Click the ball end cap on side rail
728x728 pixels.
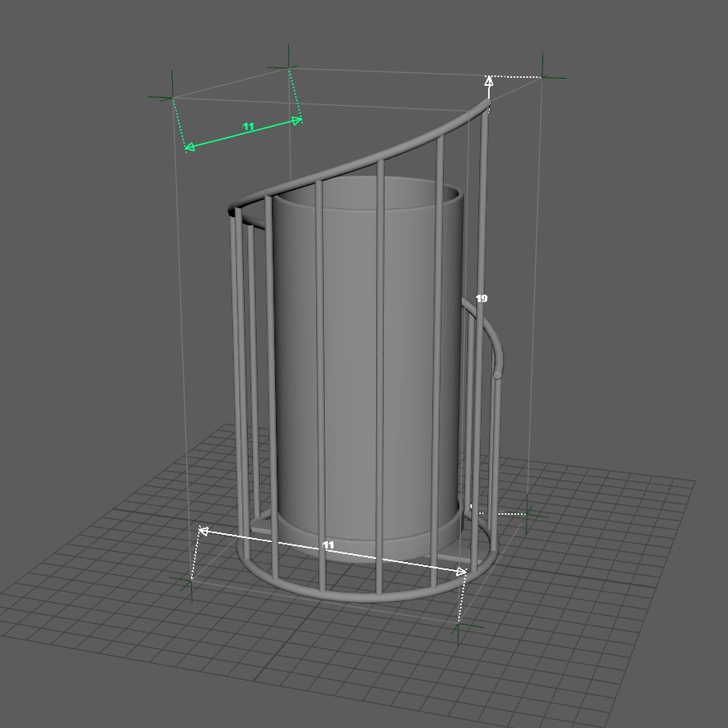click(x=497, y=375)
